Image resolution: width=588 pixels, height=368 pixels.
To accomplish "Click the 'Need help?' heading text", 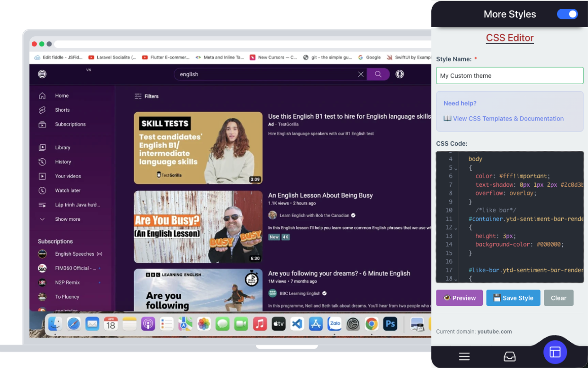I will click(460, 103).
